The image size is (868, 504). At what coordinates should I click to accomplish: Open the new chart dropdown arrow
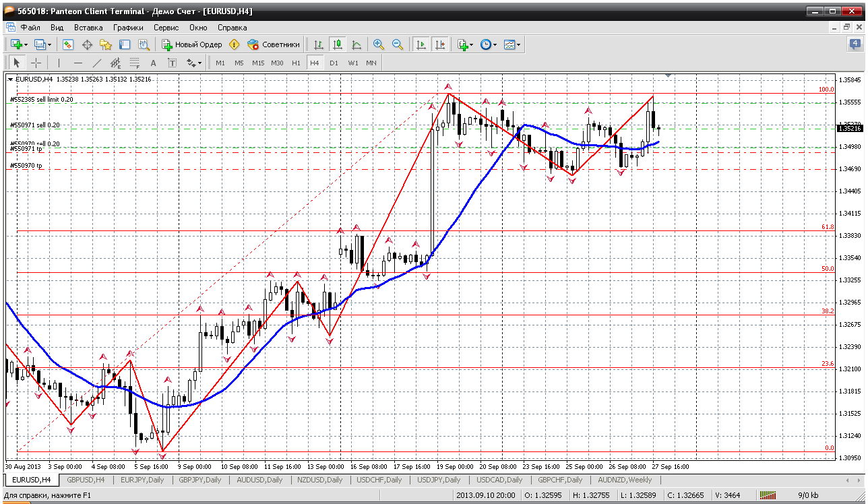point(26,45)
